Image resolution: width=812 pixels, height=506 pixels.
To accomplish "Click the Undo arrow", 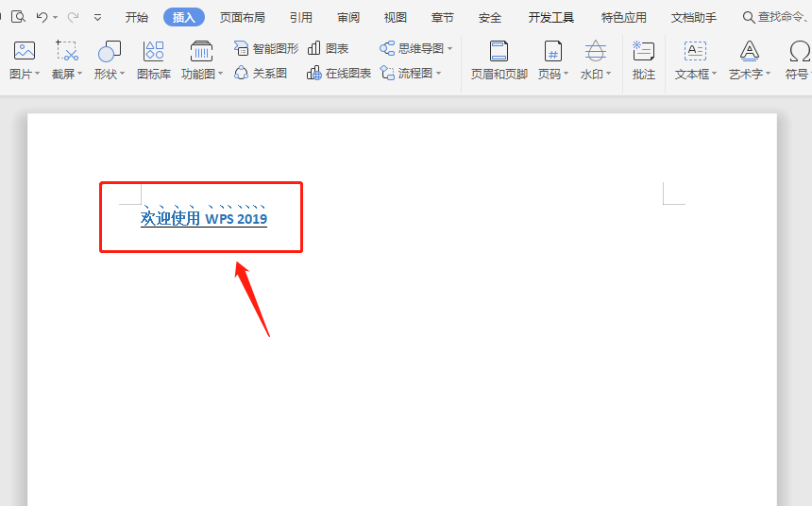I will 42,17.
